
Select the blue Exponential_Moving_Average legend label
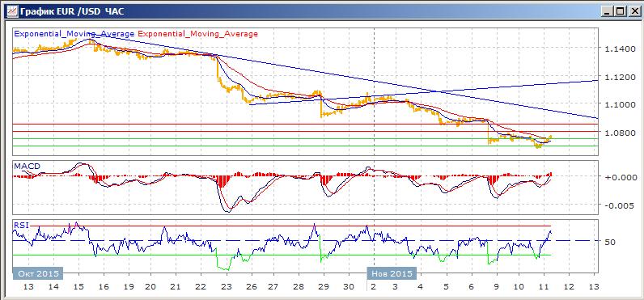[74, 34]
